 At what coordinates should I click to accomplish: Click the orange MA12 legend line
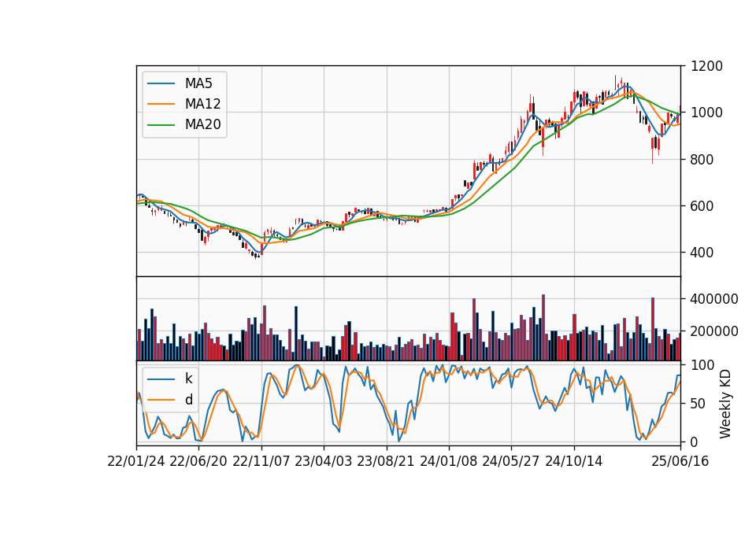click(161, 104)
